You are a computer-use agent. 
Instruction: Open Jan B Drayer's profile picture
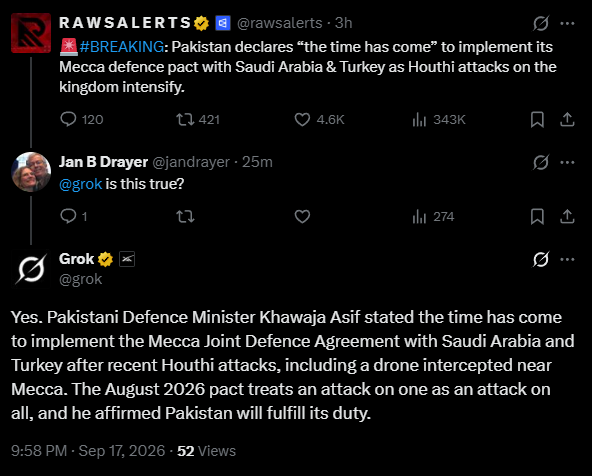click(x=31, y=172)
